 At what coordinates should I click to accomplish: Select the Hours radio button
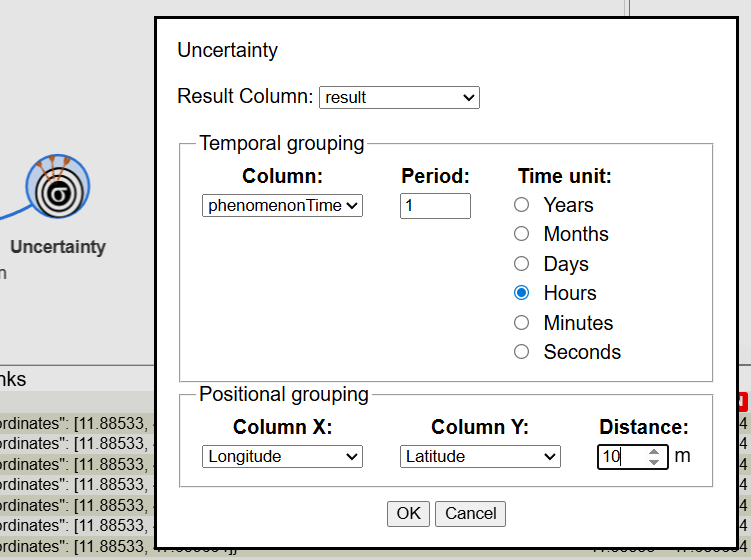[x=521, y=293]
